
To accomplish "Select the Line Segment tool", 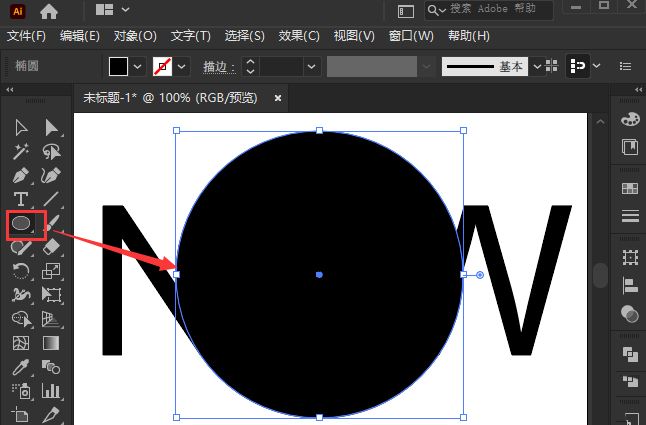I will [x=51, y=199].
